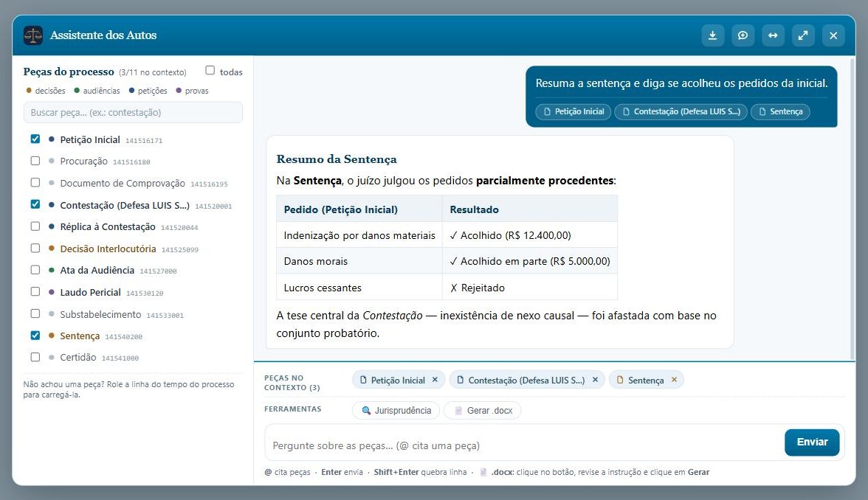
Task: Click the Enviar button
Action: pos(812,442)
